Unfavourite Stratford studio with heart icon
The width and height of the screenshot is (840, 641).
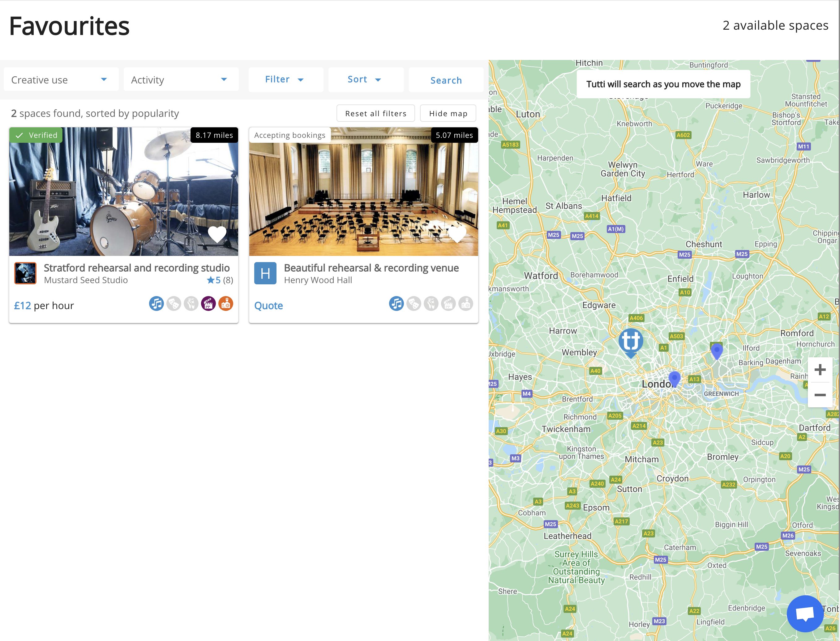217,234
